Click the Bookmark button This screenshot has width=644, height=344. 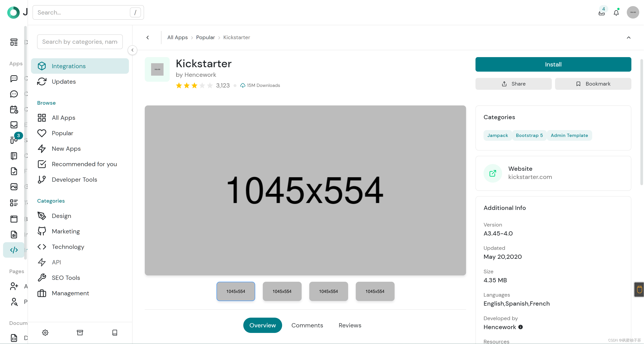[593, 84]
